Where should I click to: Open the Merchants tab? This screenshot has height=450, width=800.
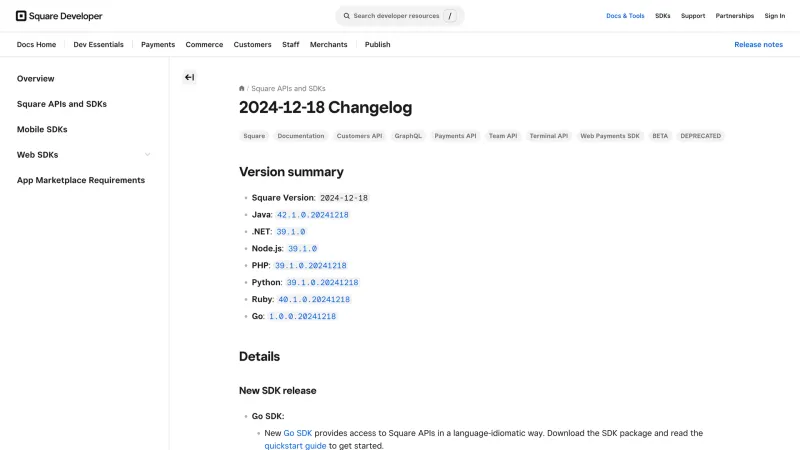click(329, 44)
